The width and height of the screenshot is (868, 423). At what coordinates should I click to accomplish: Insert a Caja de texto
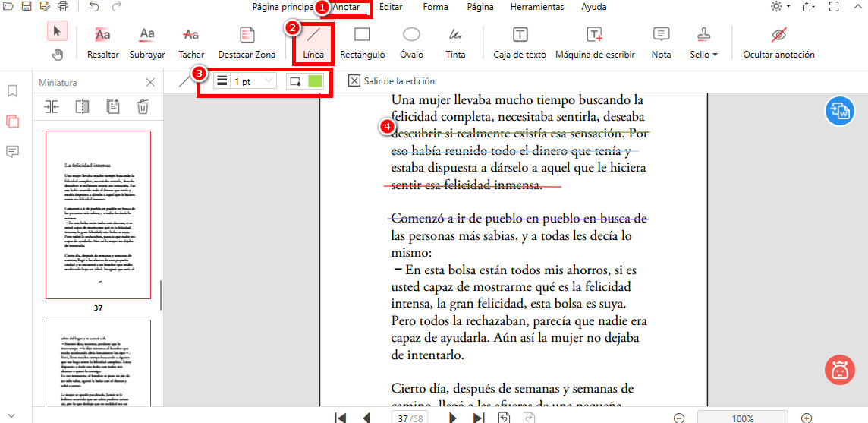520,43
